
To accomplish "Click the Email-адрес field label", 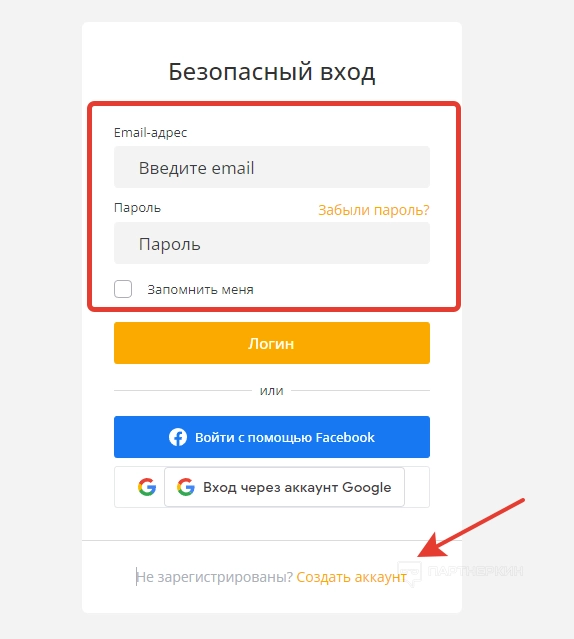I will (150, 133).
